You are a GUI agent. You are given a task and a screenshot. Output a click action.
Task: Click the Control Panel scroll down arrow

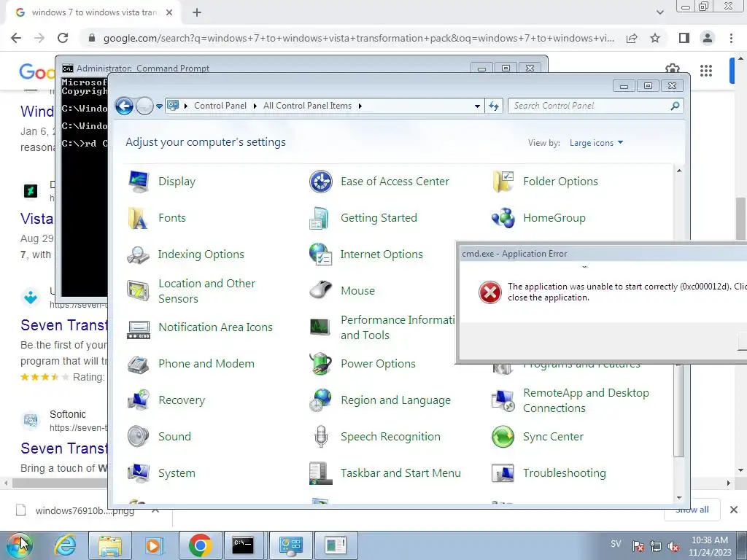click(x=679, y=498)
